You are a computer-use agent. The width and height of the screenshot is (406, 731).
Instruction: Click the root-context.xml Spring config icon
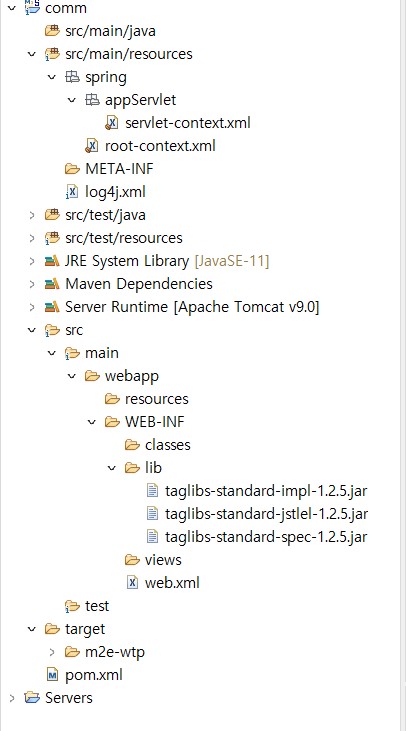point(92,146)
